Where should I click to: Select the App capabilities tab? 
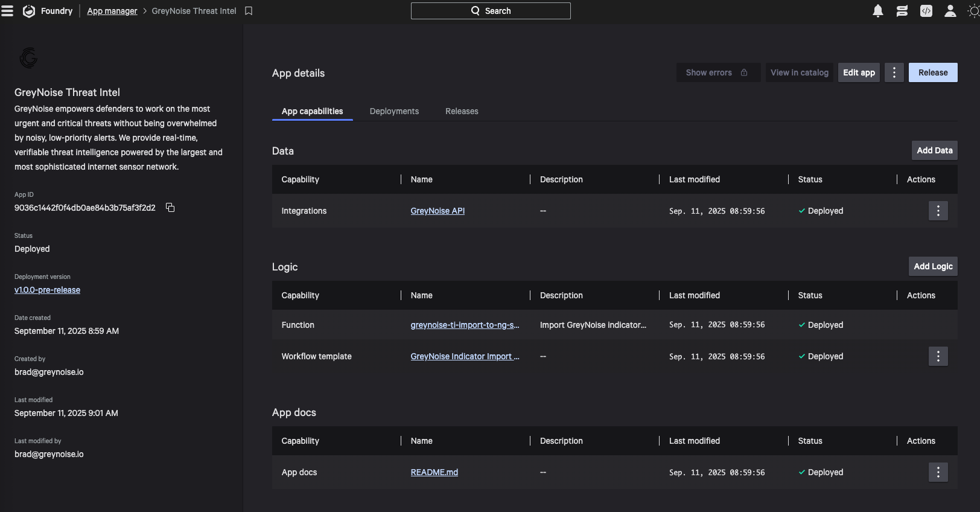(312, 111)
